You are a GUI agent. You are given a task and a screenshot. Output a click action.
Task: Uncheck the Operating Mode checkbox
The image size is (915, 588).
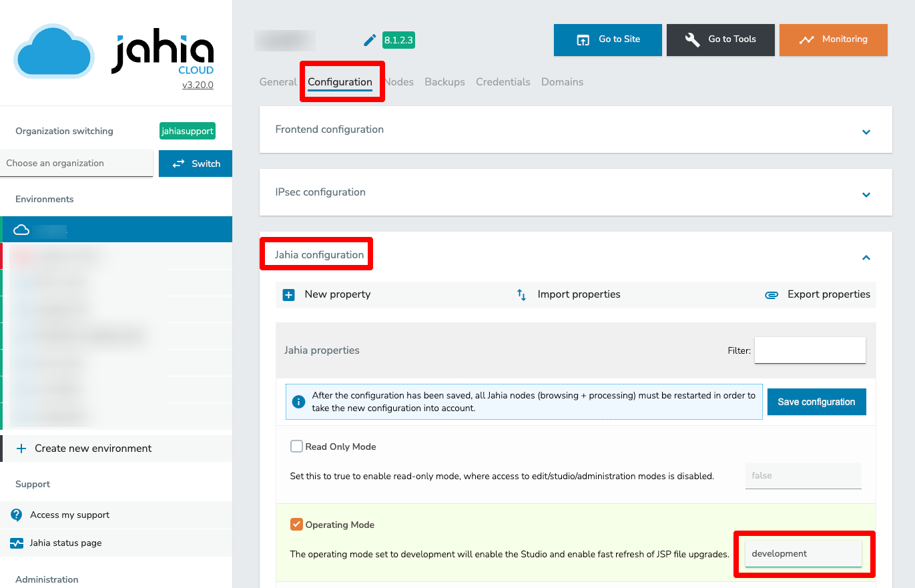[296, 525]
